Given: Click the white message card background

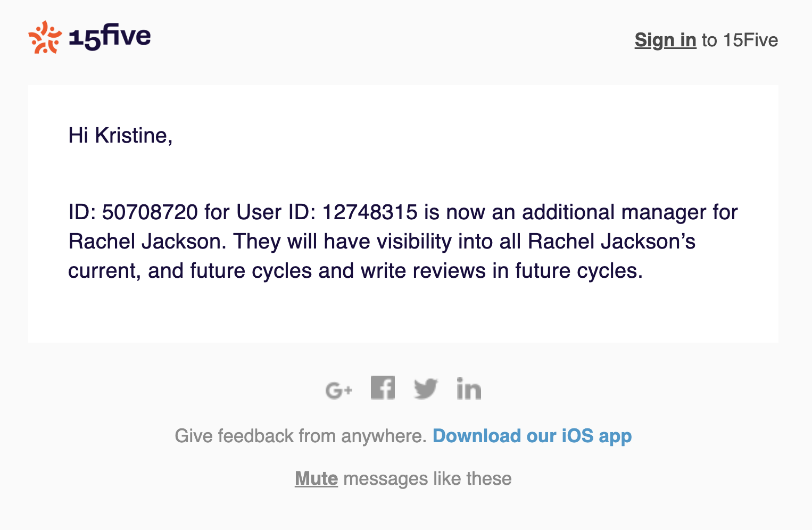Looking at the screenshot, I should coord(404,314).
